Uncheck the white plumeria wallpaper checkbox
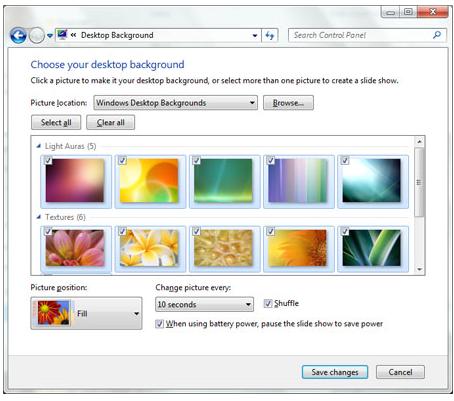The width and height of the screenshot is (454, 401). [x=122, y=231]
